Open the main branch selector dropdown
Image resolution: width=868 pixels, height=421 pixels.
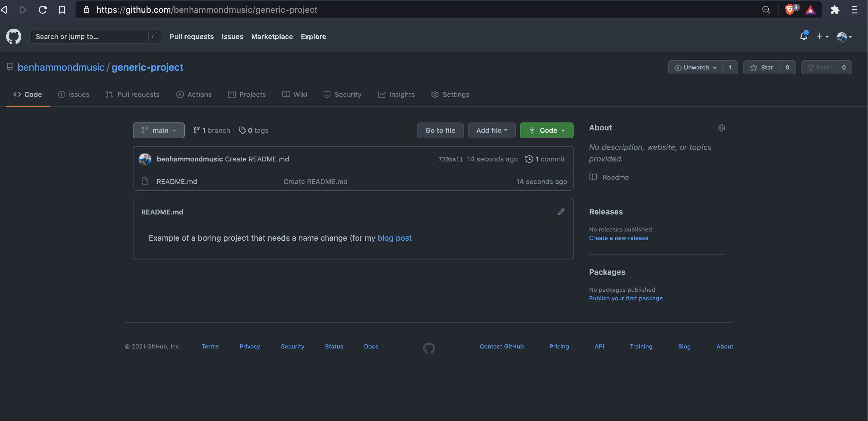159,130
